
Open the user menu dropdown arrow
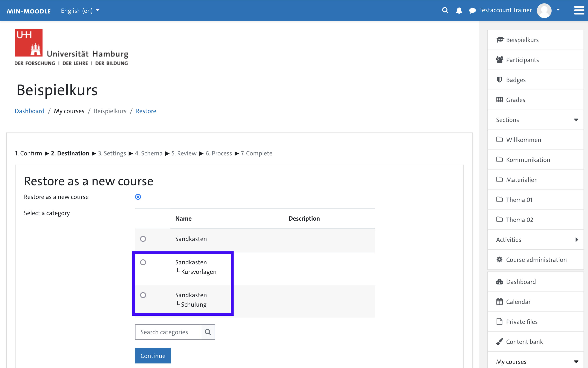(558, 10)
